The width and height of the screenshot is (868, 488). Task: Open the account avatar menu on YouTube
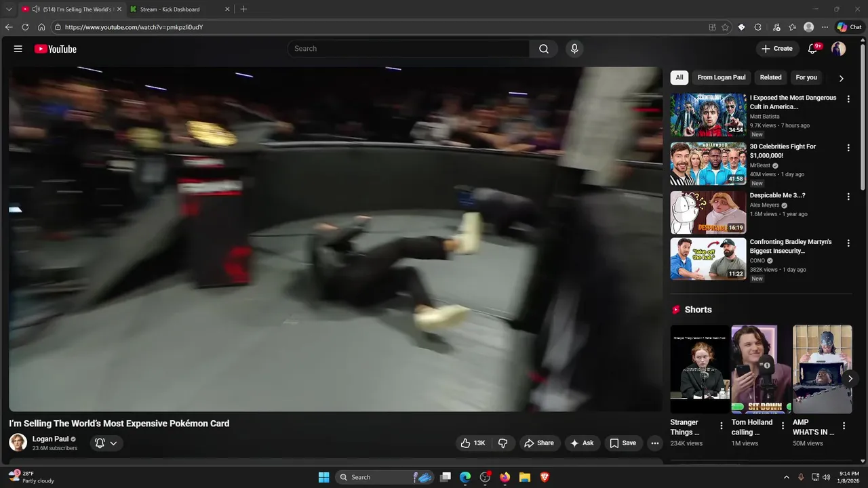click(x=839, y=49)
